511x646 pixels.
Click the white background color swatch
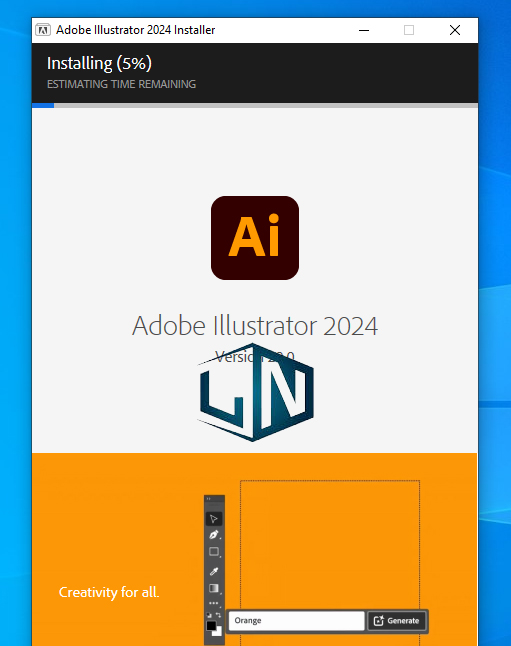pos(218,632)
